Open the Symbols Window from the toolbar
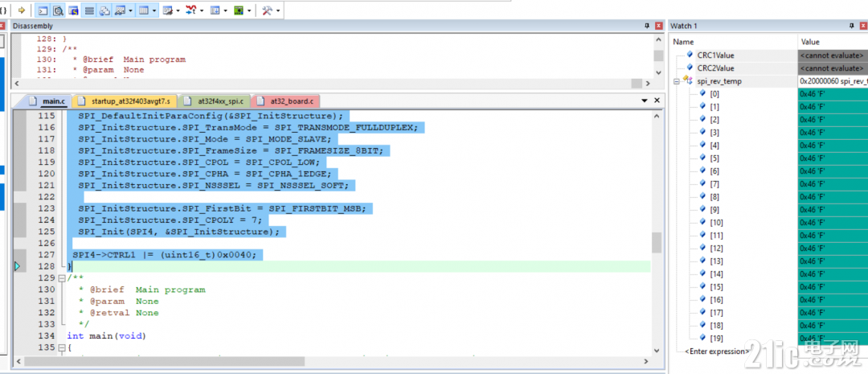This screenshot has width=868, height=374. pos(74,10)
